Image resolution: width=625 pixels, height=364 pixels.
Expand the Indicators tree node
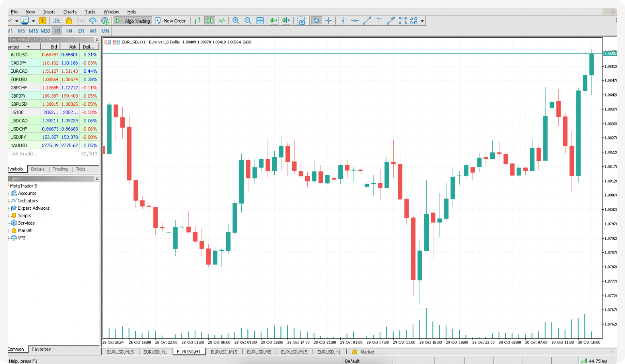(x=9, y=201)
